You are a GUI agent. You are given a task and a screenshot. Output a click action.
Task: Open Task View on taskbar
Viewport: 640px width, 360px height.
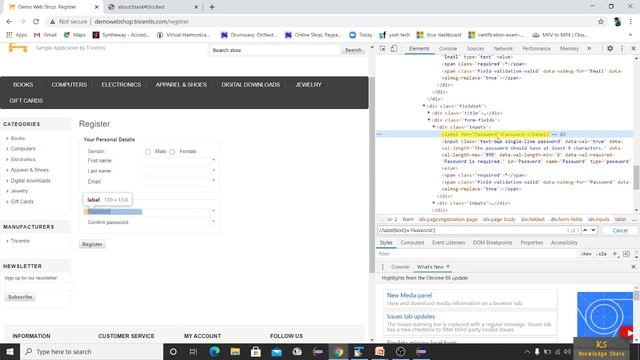[193, 351]
